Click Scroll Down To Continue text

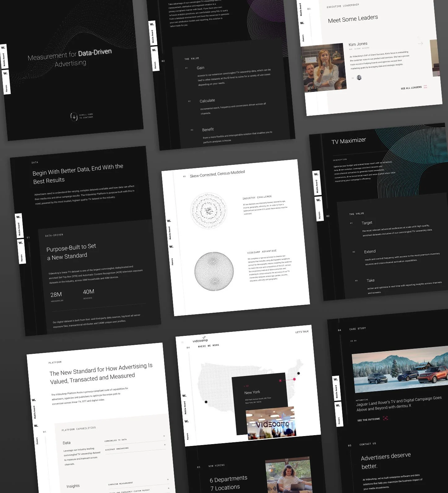tap(86, 116)
